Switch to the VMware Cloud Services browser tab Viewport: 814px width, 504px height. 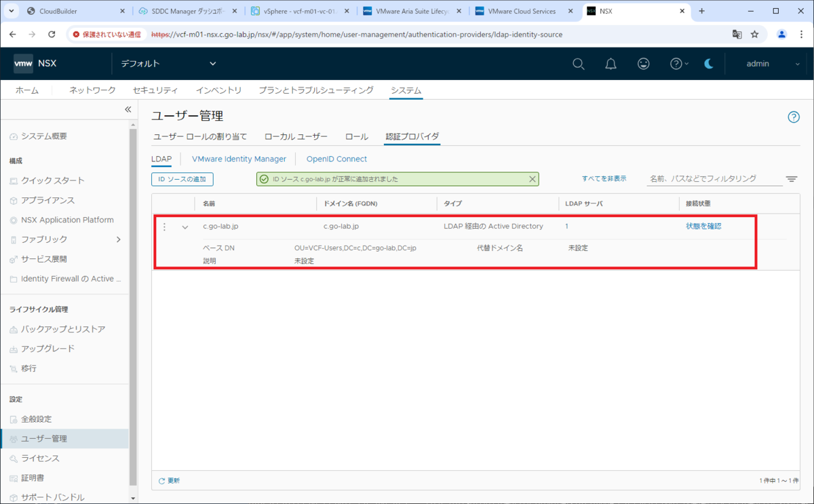(523, 11)
